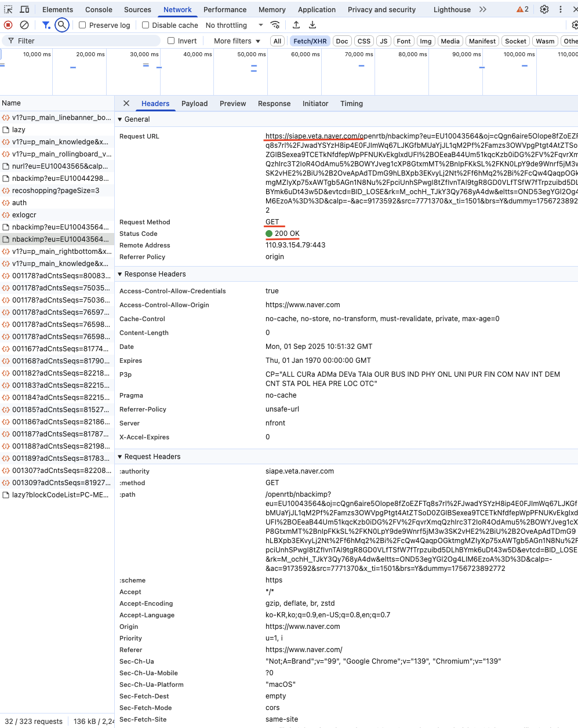Filter requests by Font
This screenshot has width=578, height=728.
(404, 41)
